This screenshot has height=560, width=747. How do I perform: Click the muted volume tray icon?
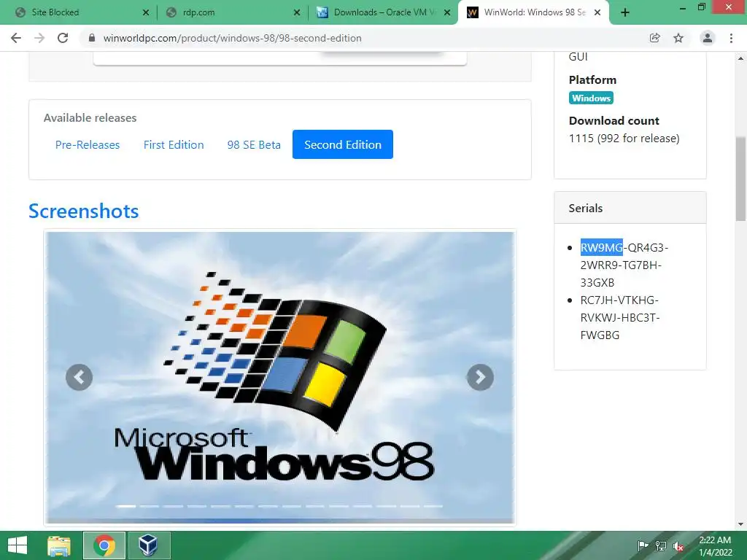click(678, 546)
